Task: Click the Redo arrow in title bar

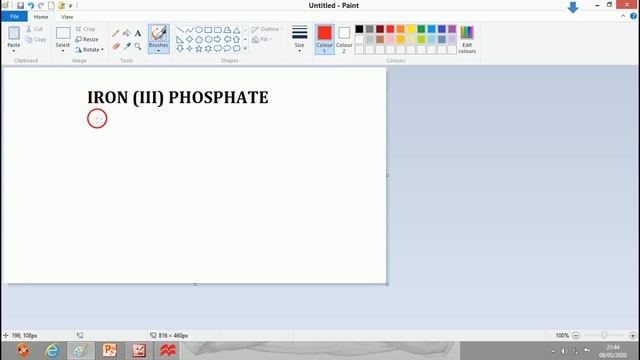Action: click(41, 5)
